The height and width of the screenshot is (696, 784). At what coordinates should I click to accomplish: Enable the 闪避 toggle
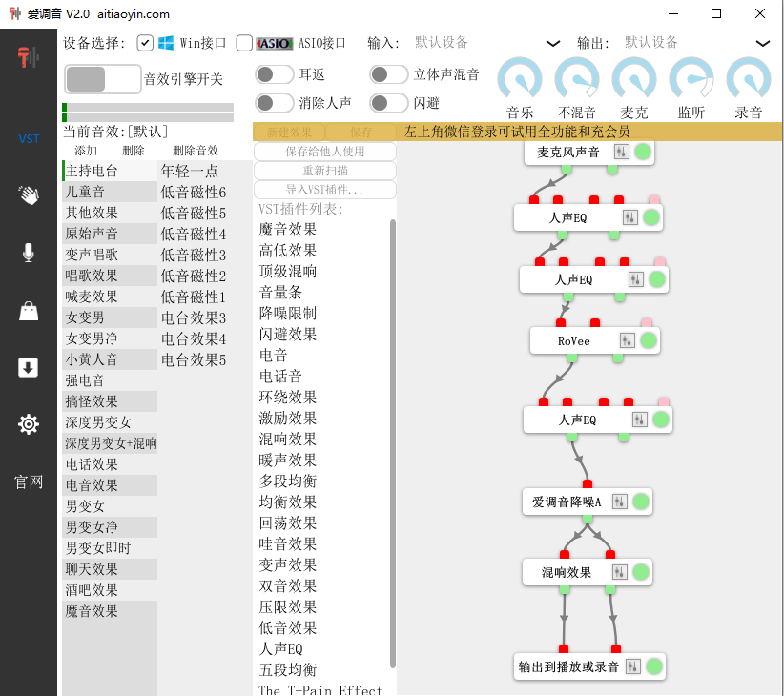point(388,103)
